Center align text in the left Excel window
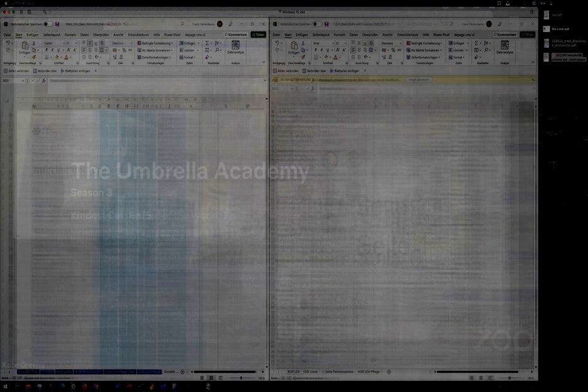The image size is (588, 392). (90, 50)
